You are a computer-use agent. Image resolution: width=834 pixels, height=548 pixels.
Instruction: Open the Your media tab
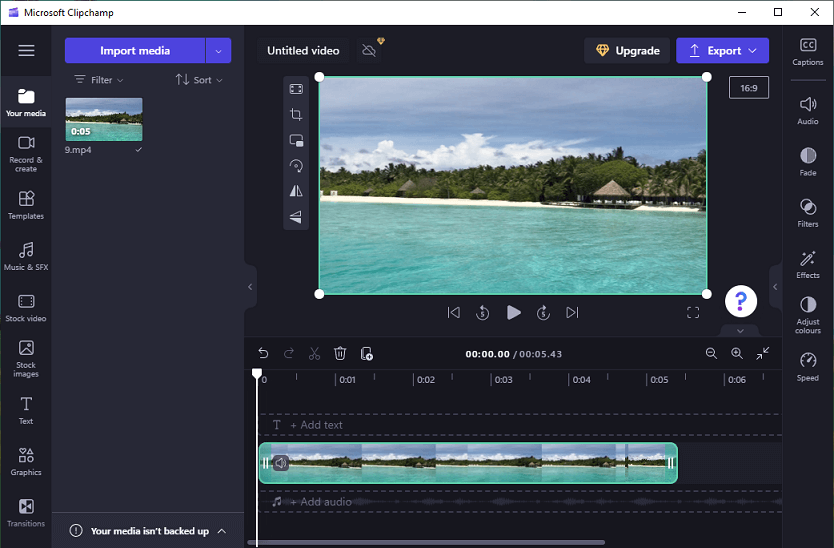(x=26, y=102)
